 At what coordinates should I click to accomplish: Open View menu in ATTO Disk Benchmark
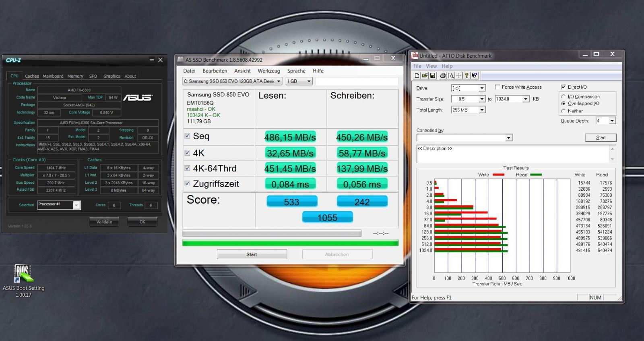pyautogui.click(x=431, y=66)
